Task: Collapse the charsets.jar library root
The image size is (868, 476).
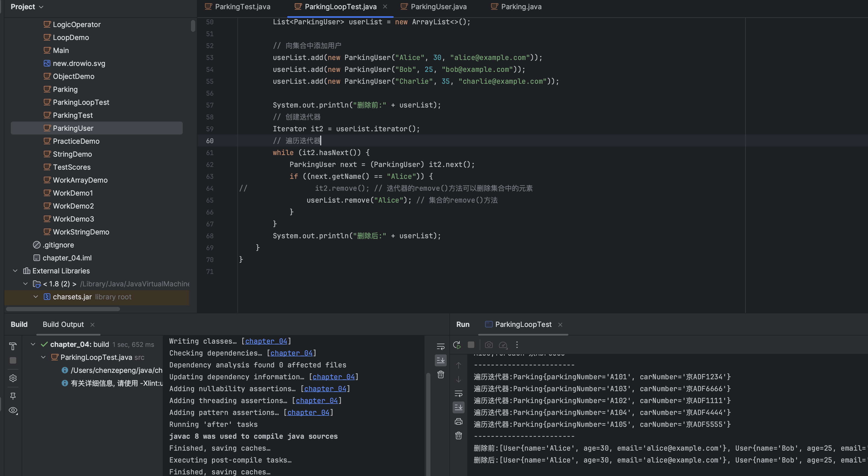Action: click(36, 297)
